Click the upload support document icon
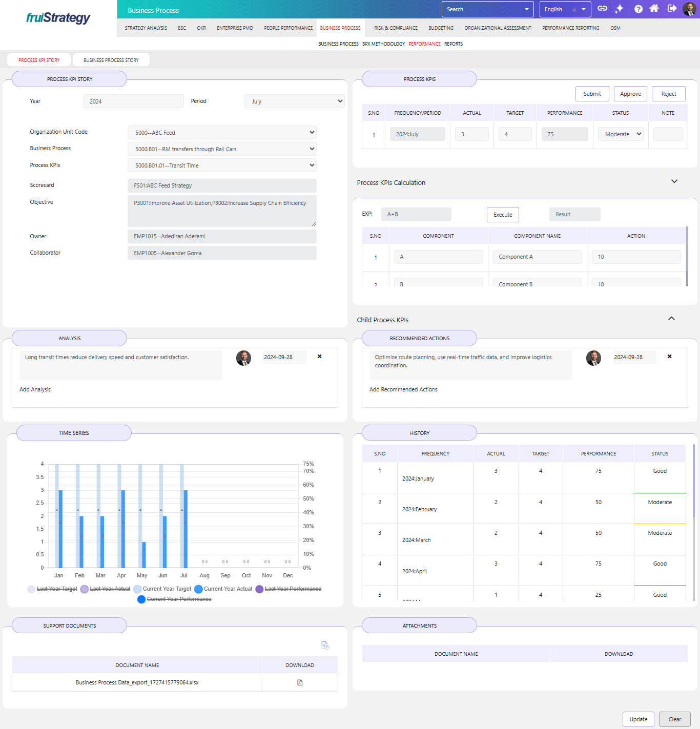This screenshot has width=700, height=729. [325, 645]
